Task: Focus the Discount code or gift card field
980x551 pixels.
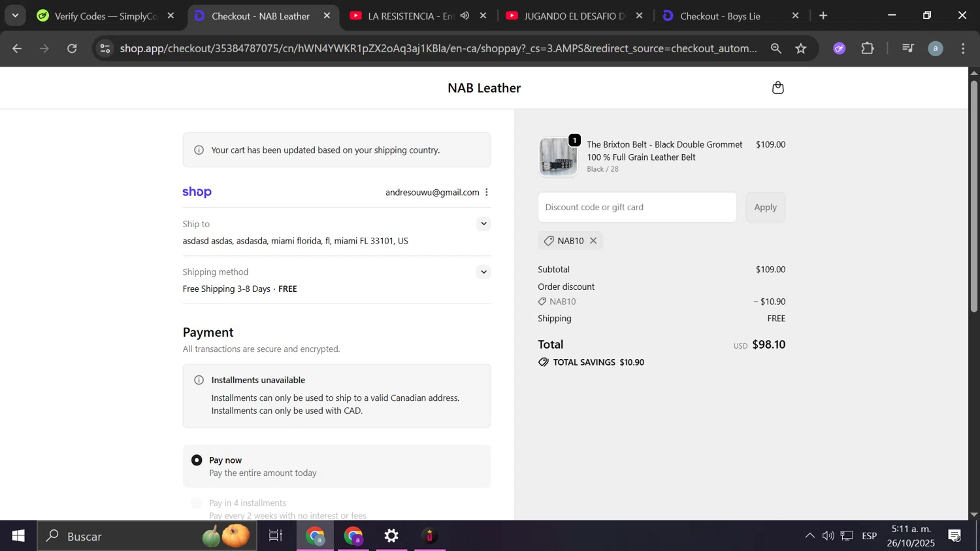Action: coord(637,207)
